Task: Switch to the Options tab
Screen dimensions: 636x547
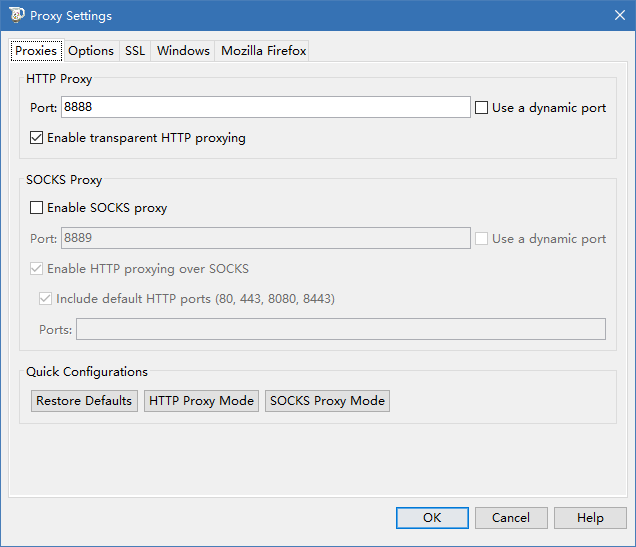Action: 91,51
